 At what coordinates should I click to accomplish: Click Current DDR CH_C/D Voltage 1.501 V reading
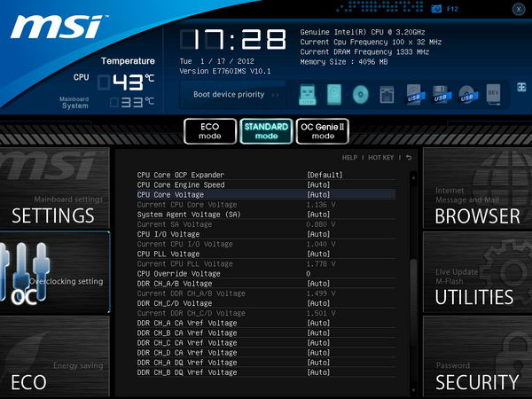click(321, 313)
